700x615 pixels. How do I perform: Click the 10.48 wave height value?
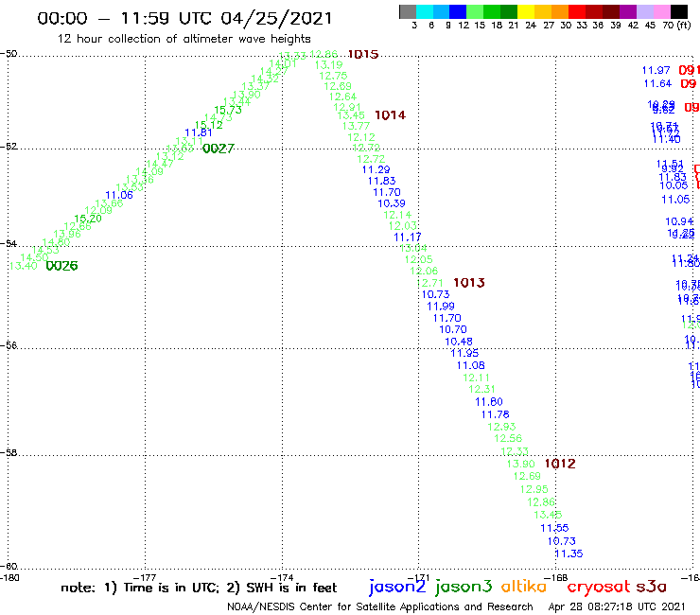point(459,342)
